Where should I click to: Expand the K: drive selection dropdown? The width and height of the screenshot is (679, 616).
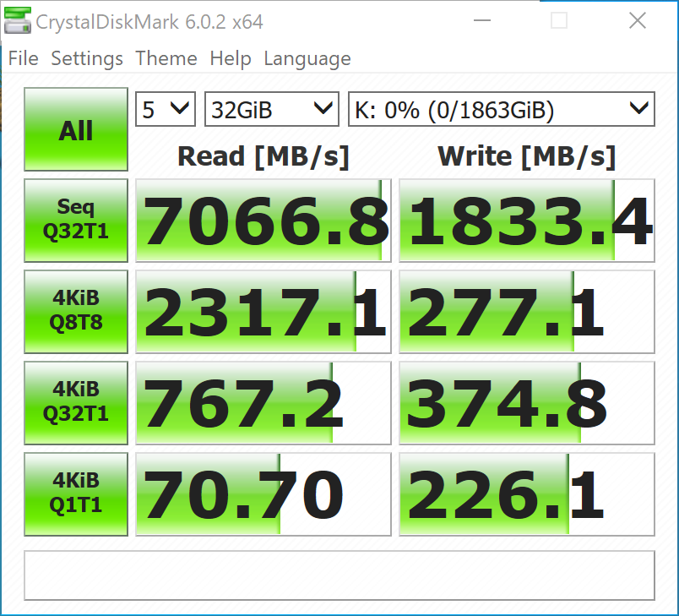coord(502,109)
